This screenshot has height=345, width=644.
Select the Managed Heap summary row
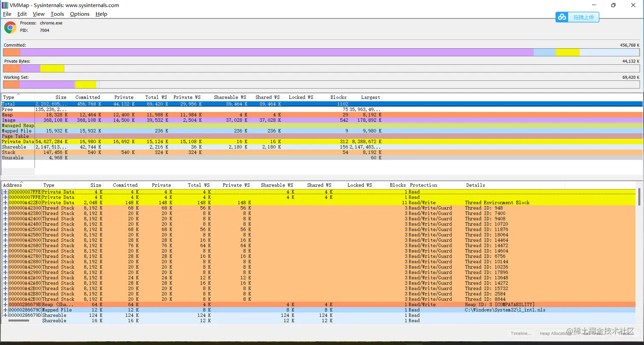click(x=321, y=126)
